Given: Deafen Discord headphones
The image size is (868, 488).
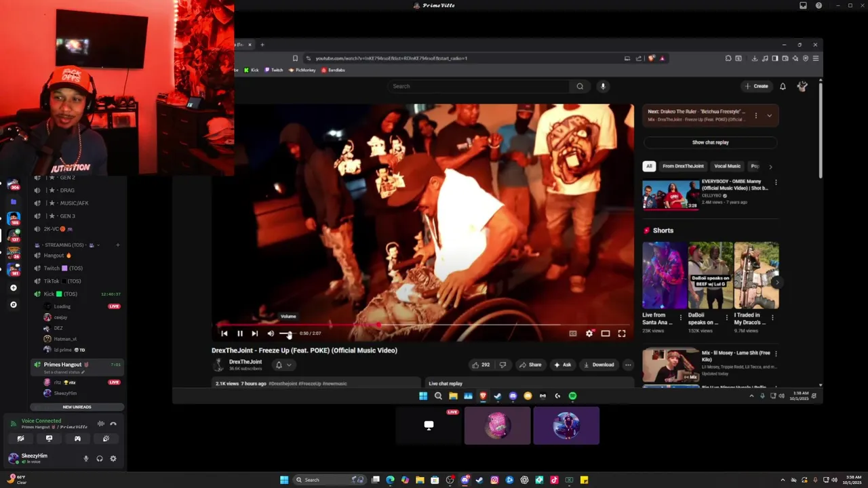Looking at the screenshot, I should 100,459.
